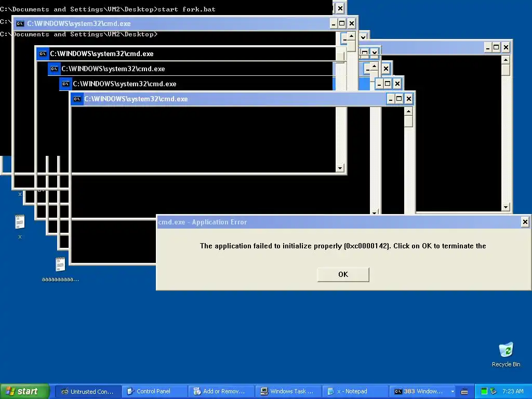Click the 7:23 AM taskbar clock
532x399 pixels.
point(513,391)
